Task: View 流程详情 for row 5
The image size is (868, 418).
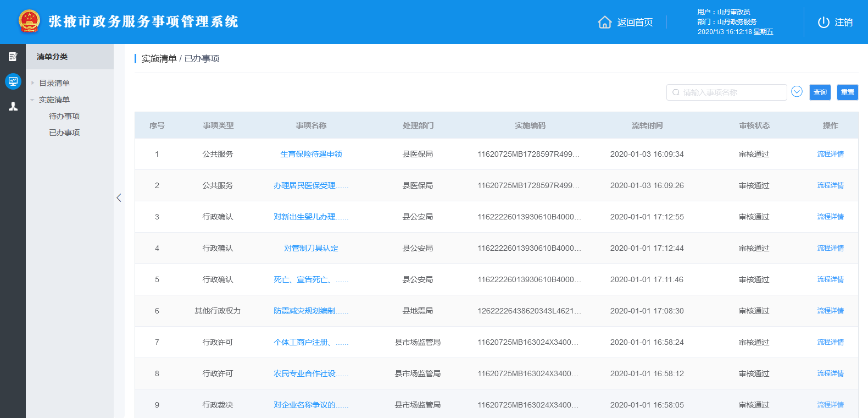Action: click(x=830, y=279)
